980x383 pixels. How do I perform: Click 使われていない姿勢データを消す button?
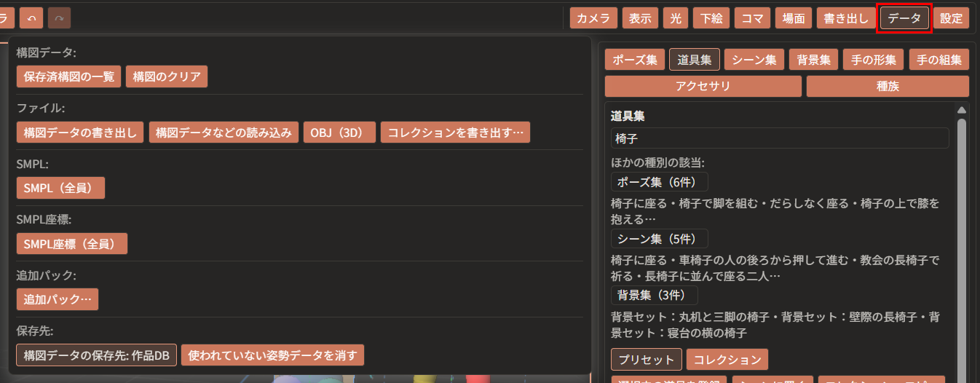272,355
